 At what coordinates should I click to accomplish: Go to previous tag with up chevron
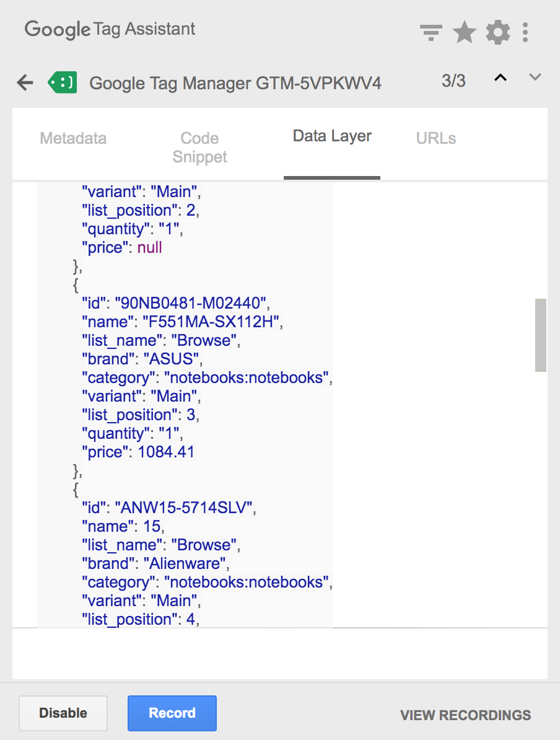[501, 78]
